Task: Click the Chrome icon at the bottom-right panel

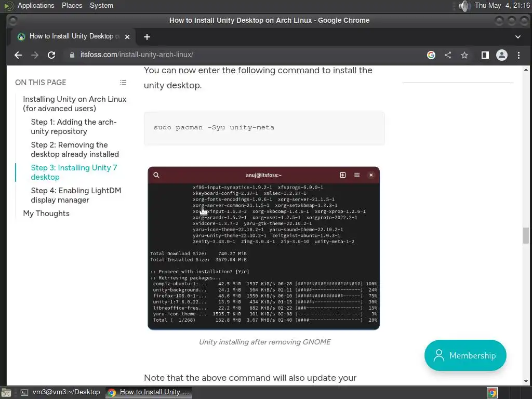Action: [492, 393]
